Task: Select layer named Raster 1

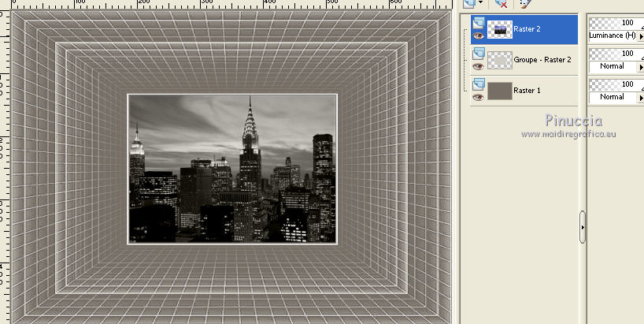Action: (x=527, y=91)
